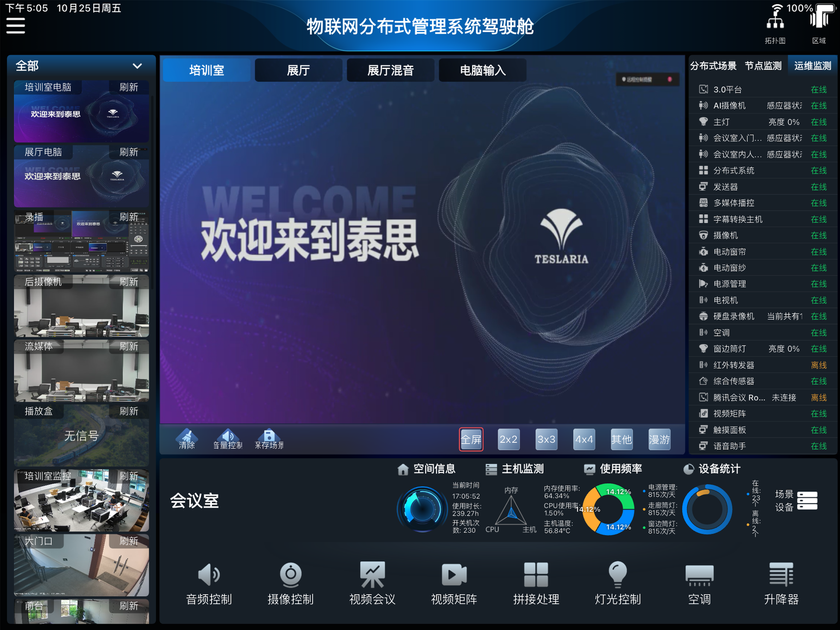
Task: Click the 使用频率 chart icon
Action: pyautogui.click(x=589, y=469)
